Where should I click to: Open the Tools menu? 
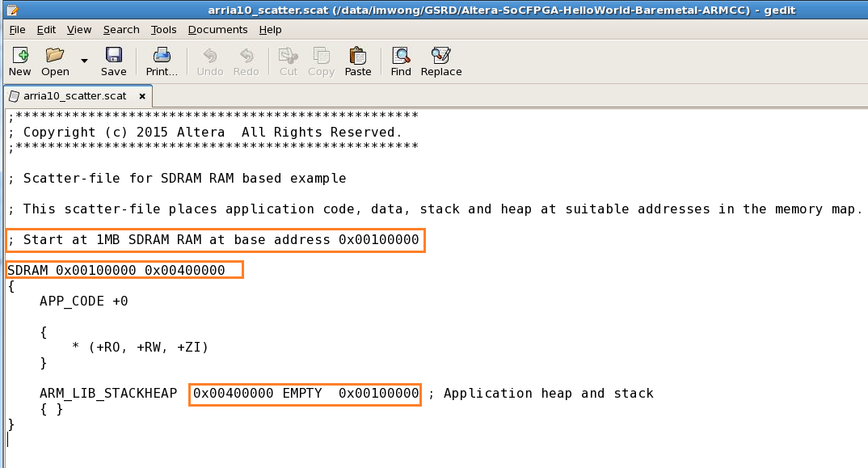click(163, 30)
